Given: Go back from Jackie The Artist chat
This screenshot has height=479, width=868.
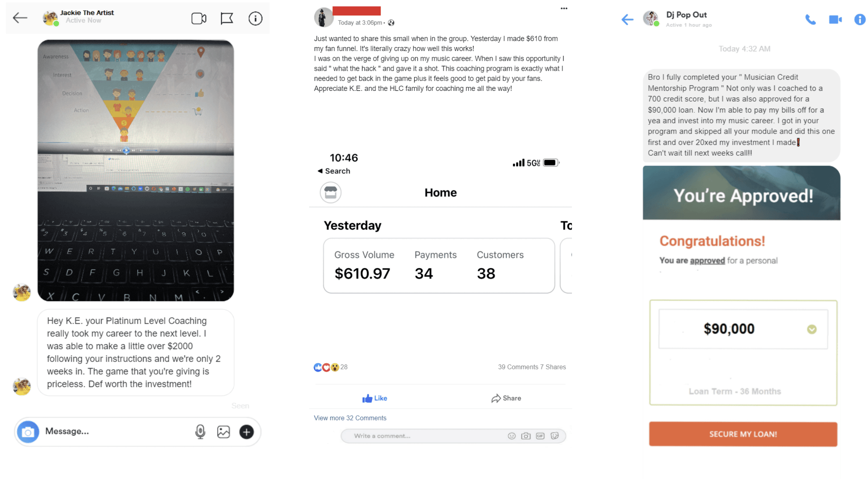Looking at the screenshot, I should (20, 18).
